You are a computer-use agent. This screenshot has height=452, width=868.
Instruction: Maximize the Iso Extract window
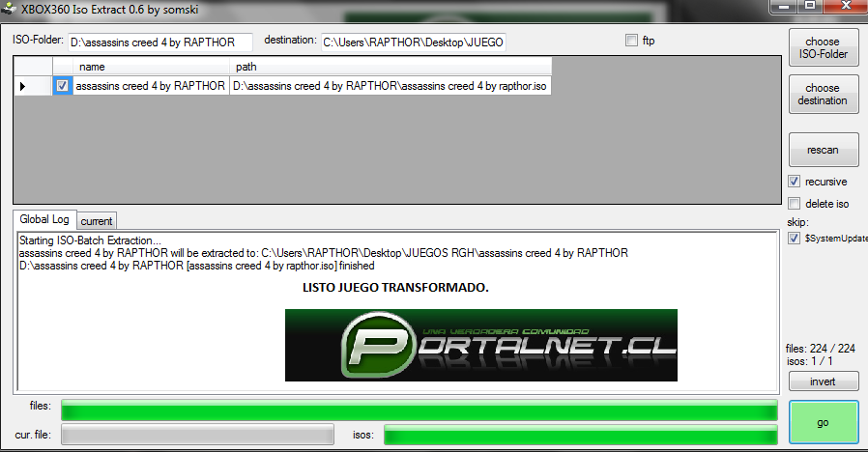click(x=810, y=7)
